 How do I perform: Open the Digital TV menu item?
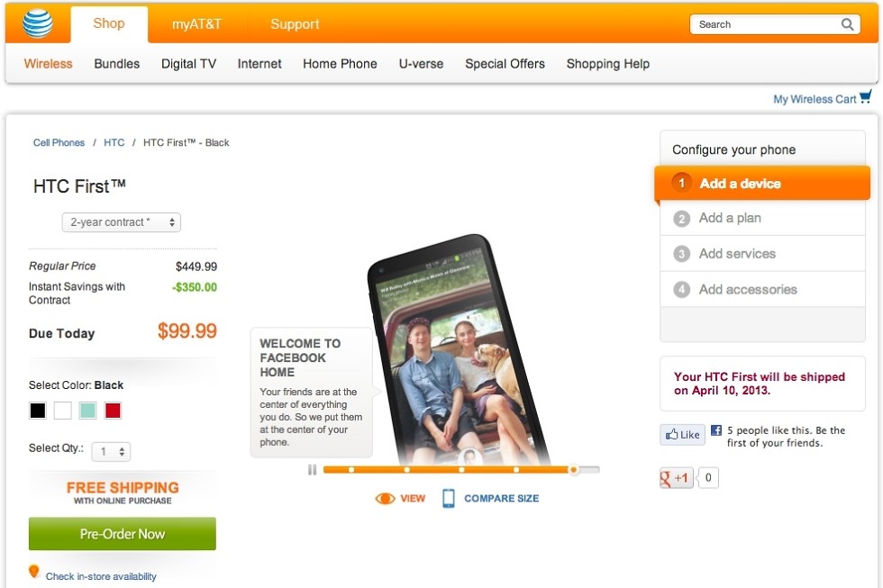click(x=188, y=64)
